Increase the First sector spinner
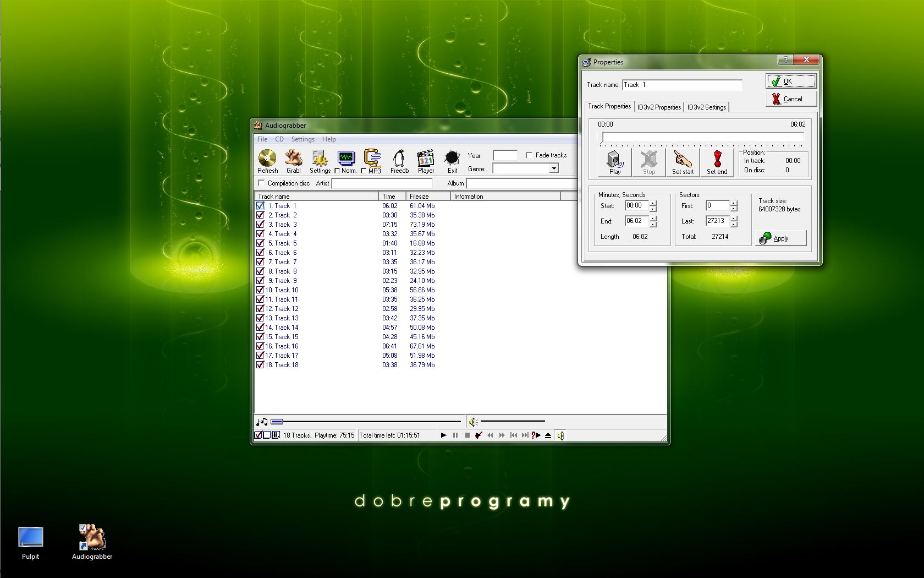The image size is (924, 578). 734,203
